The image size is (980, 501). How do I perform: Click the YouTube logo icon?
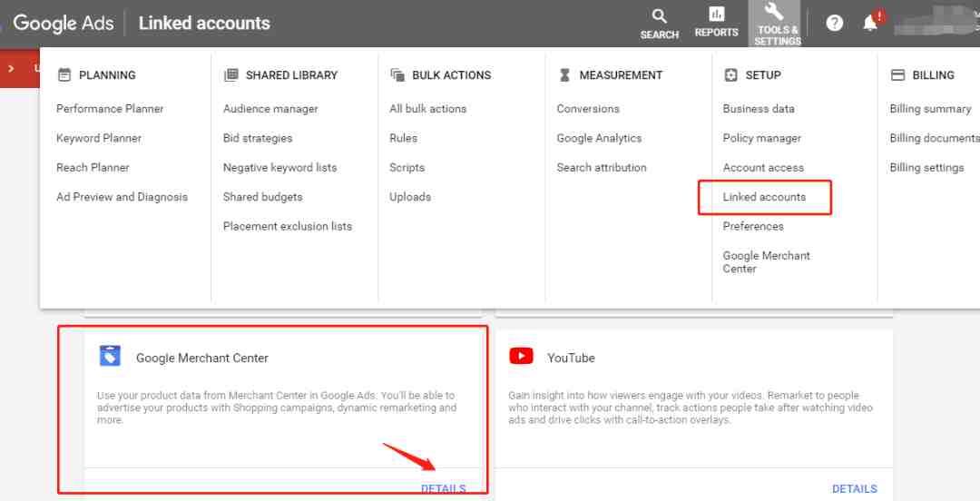click(x=521, y=356)
